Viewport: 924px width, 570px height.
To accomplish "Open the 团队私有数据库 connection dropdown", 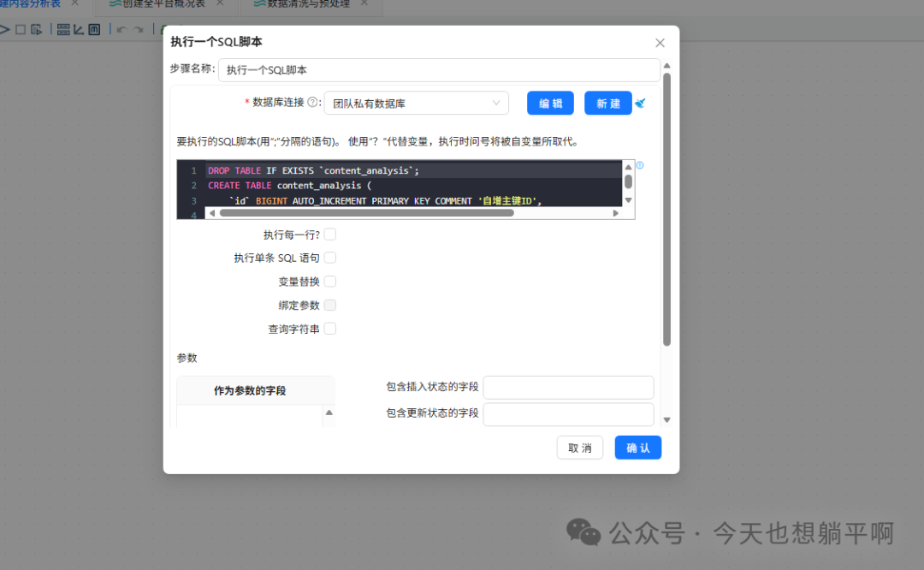I will point(416,104).
